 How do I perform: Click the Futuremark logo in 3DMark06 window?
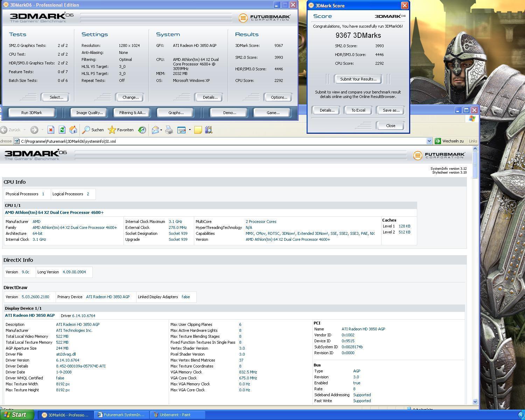click(x=265, y=17)
